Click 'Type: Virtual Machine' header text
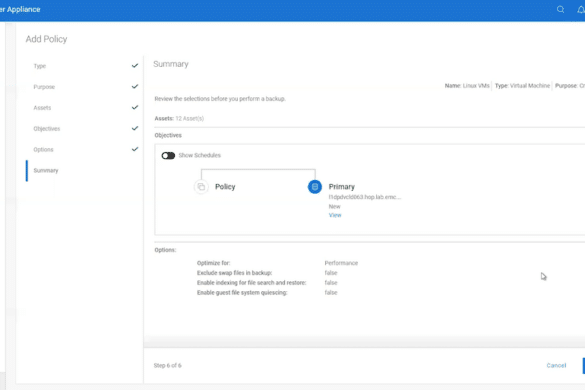This screenshot has width=585, height=390. click(x=522, y=86)
